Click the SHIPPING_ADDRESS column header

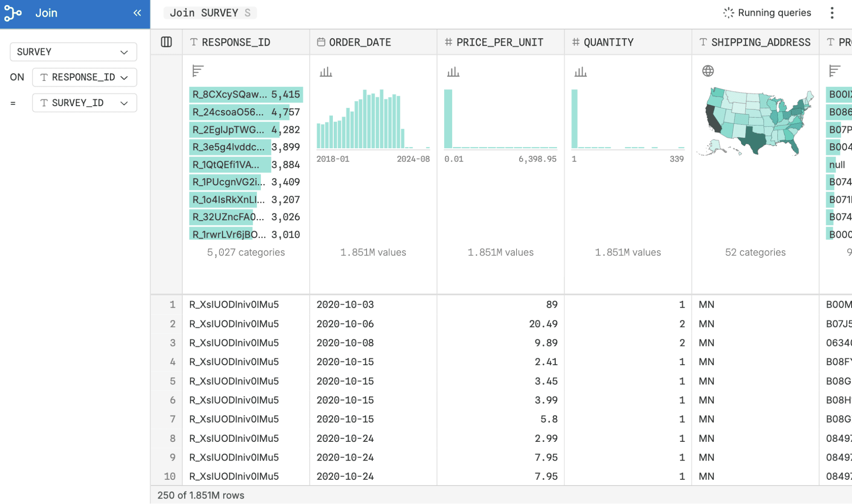(761, 42)
